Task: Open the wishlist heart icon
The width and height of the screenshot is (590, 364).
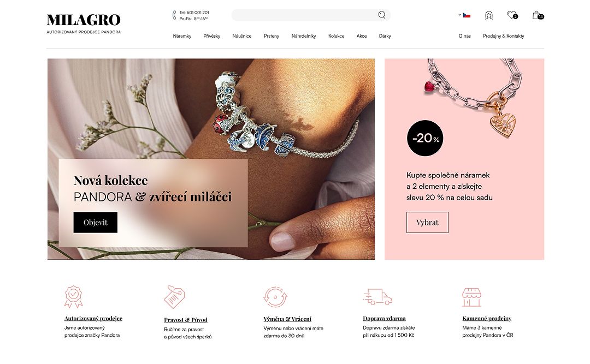Action: click(512, 15)
